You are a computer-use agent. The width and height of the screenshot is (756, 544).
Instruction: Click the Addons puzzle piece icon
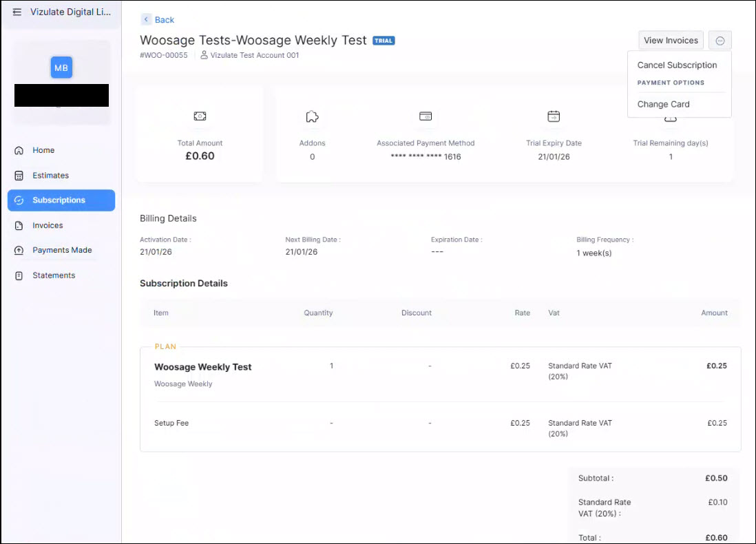pyautogui.click(x=312, y=117)
